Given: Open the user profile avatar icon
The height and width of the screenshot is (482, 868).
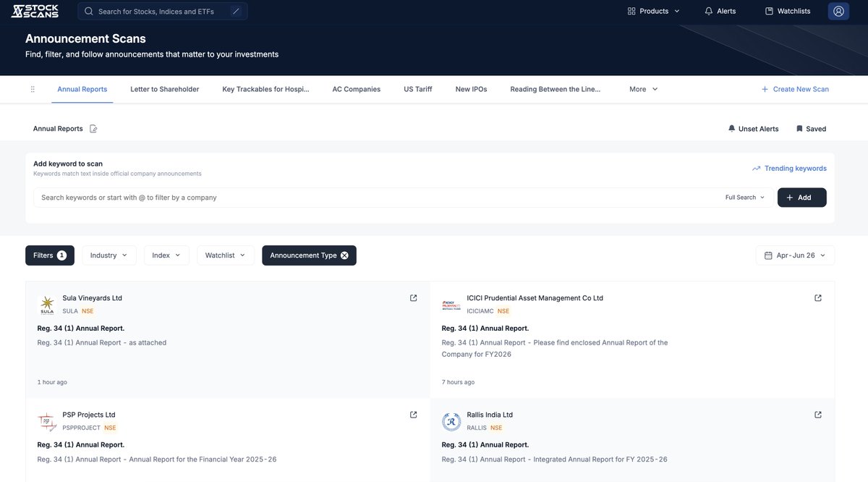Looking at the screenshot, I should pyautogui.click(x=838, y=11).
